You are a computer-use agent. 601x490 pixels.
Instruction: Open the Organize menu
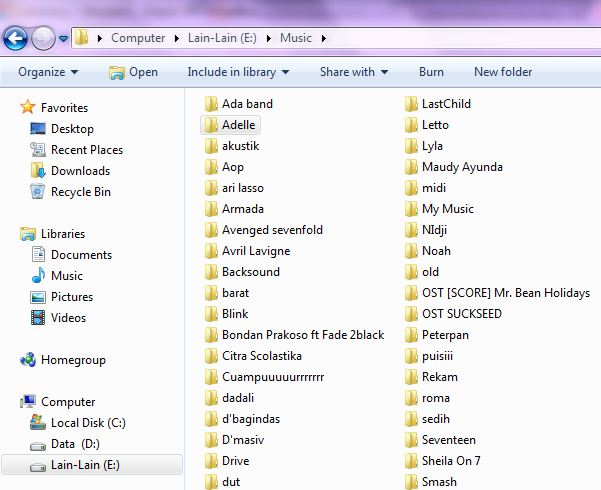48,72
